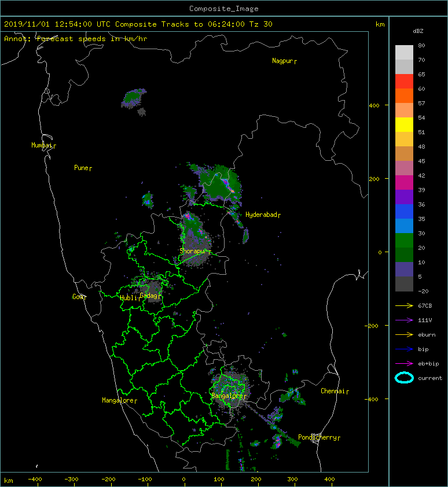This screenshot has height=487, width=448.
Task: Click the 2019/11/01 12:54:00 UTC timestamp
Action: pos(57,24)
